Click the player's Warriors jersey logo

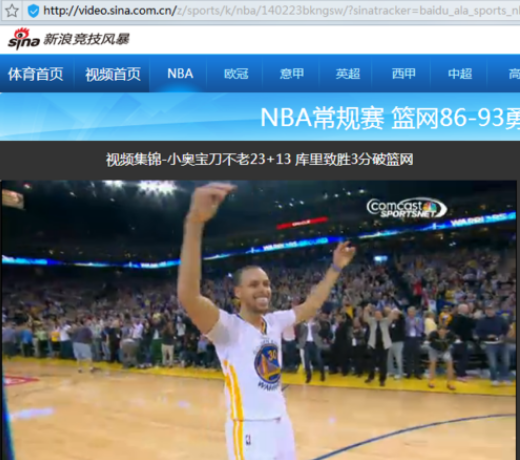pyautogui.click(x=267, y=363)
